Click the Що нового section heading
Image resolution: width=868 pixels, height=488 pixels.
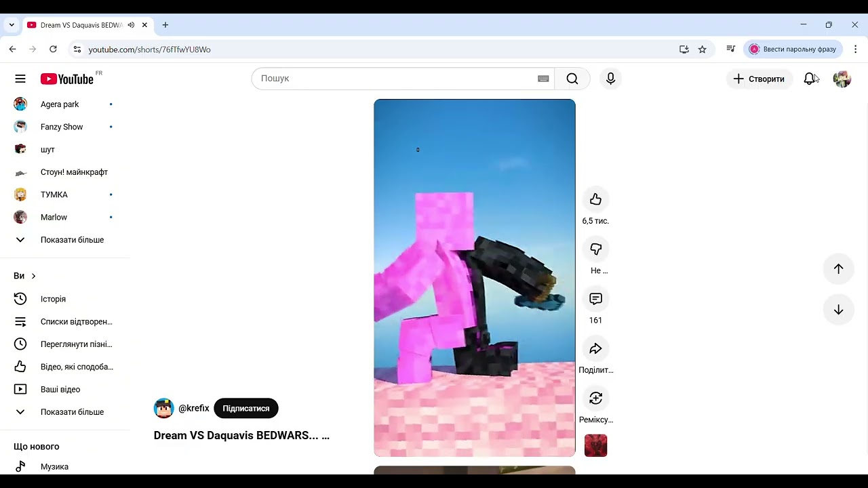pos(37,447)
